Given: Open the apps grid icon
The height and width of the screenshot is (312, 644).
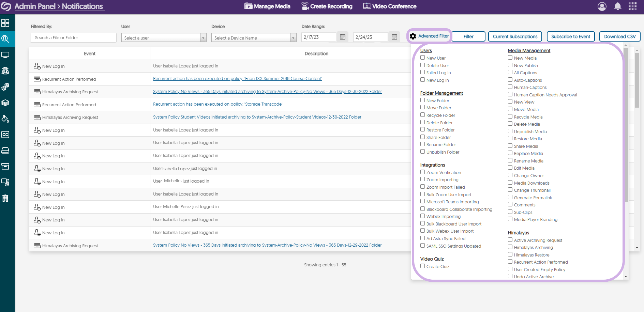Looking at the screenshot, I should 632,6.
